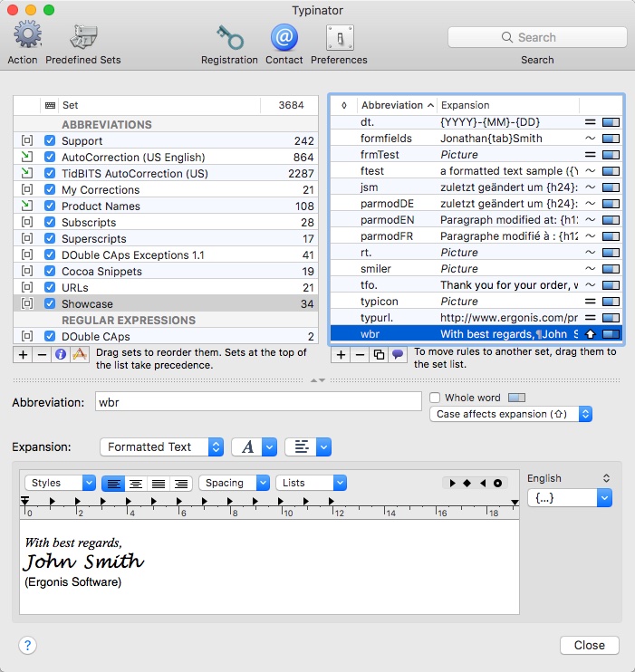Viewport: 635px width, 672px height.
Task: Uncheck the Support set checkbox
Action: (50, 141)
